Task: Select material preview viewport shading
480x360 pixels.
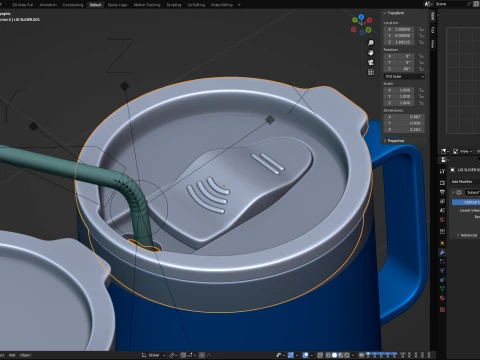Action: click(x=341, y=355)
